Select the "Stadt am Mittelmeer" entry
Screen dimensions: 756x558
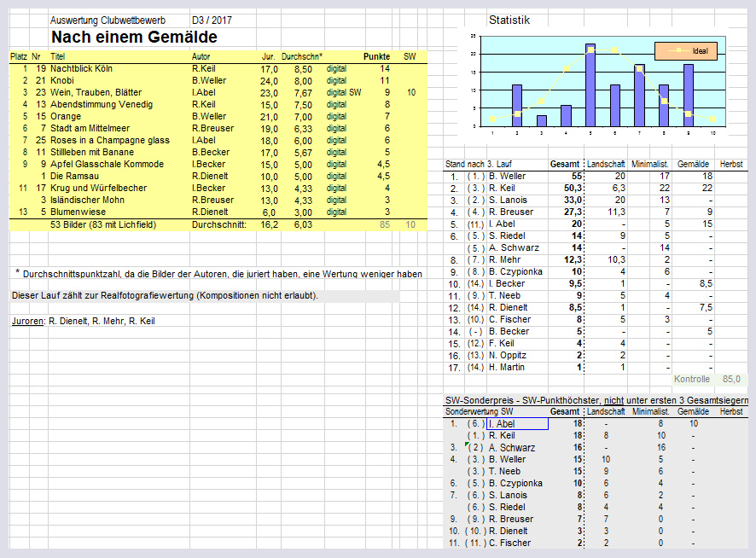coord(90,128)
